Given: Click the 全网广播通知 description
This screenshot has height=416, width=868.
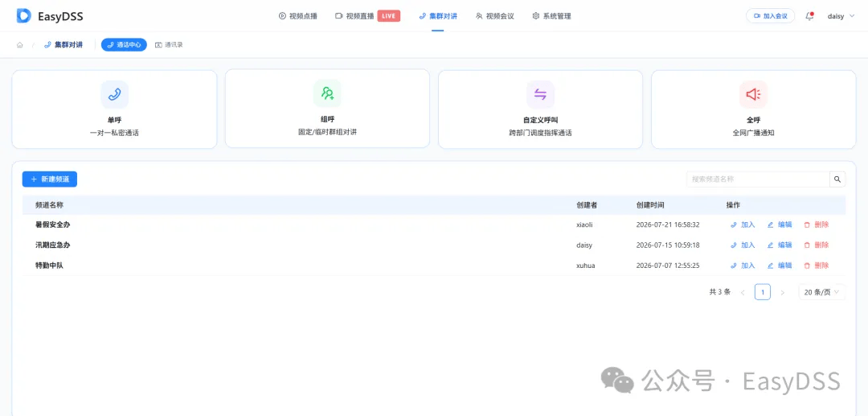Looking at the screenshot, I should pyautogui.click(x=753, y=133).
